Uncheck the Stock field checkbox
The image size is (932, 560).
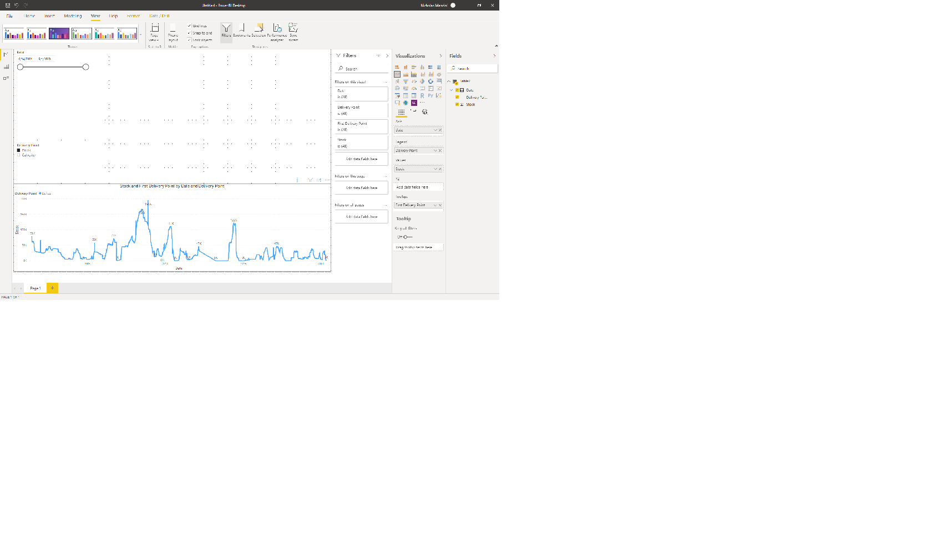click(457, 104)
